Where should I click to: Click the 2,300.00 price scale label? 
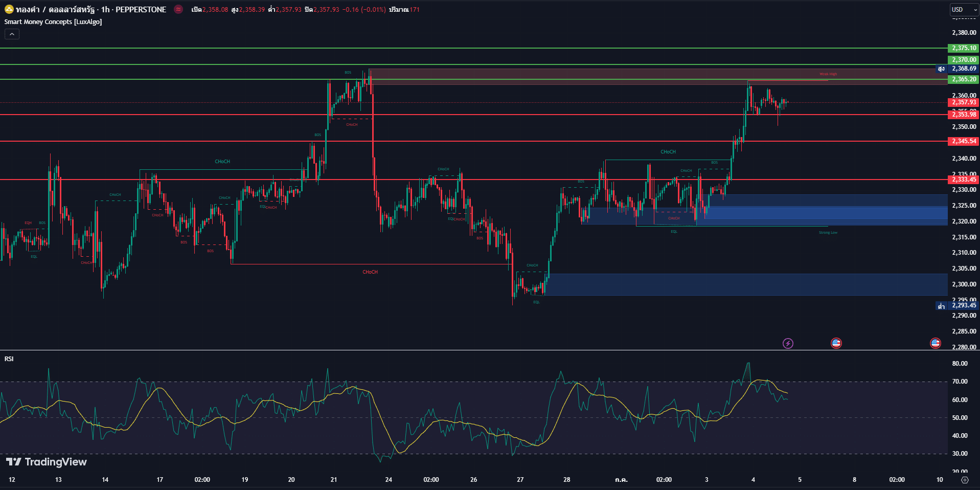click(964, 284)
